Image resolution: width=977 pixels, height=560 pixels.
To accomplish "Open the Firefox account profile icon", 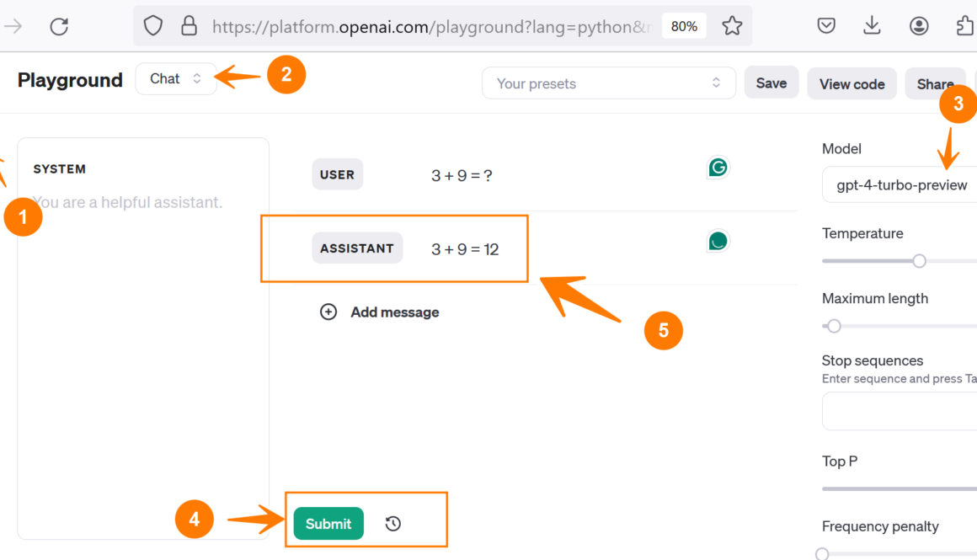I will (919, 27).
